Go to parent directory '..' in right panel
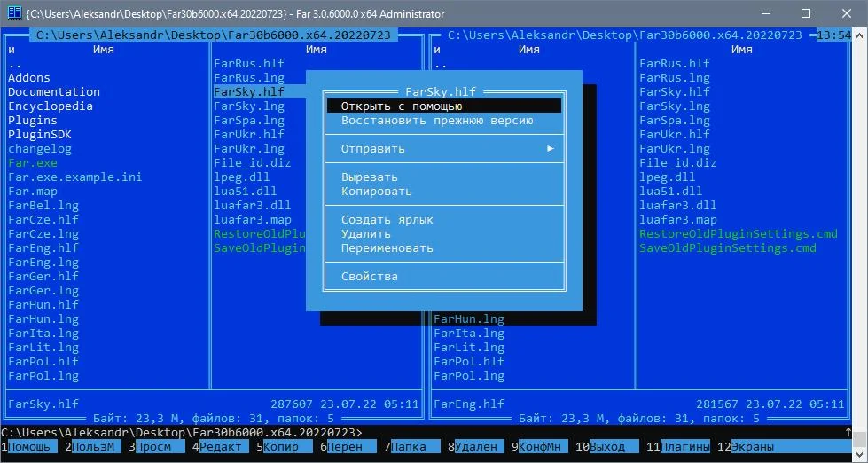The image size is (868, 463). pos(441,64)
